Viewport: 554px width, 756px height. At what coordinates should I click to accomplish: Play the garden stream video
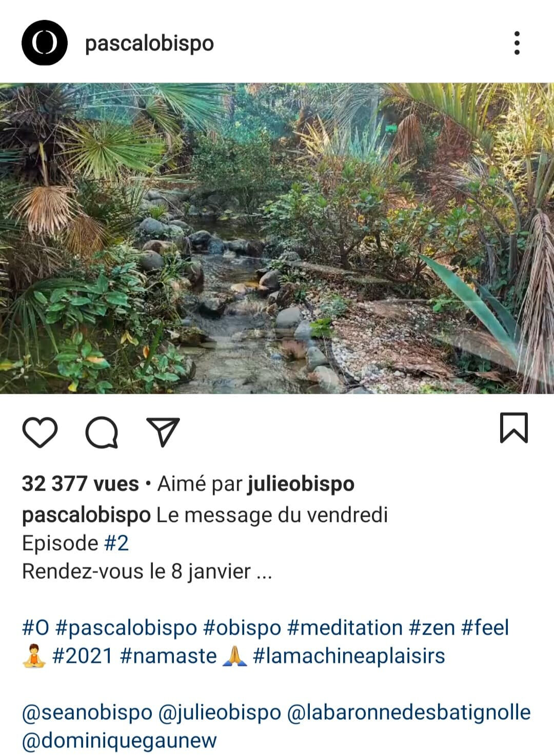coord(277,238)
